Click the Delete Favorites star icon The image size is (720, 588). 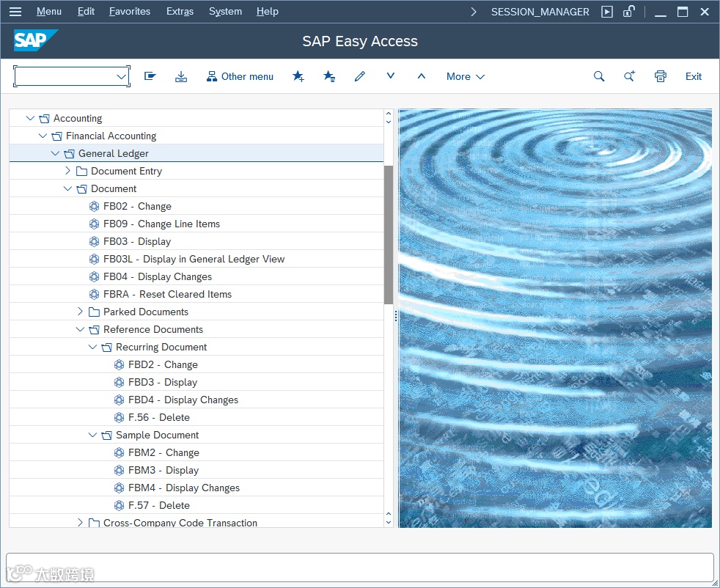(x=329, y=76)
